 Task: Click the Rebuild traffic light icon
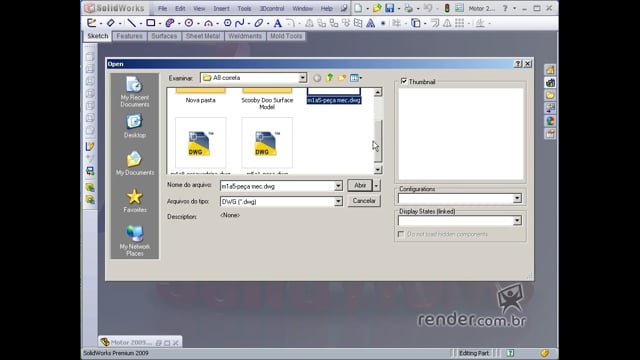(447, 8)
